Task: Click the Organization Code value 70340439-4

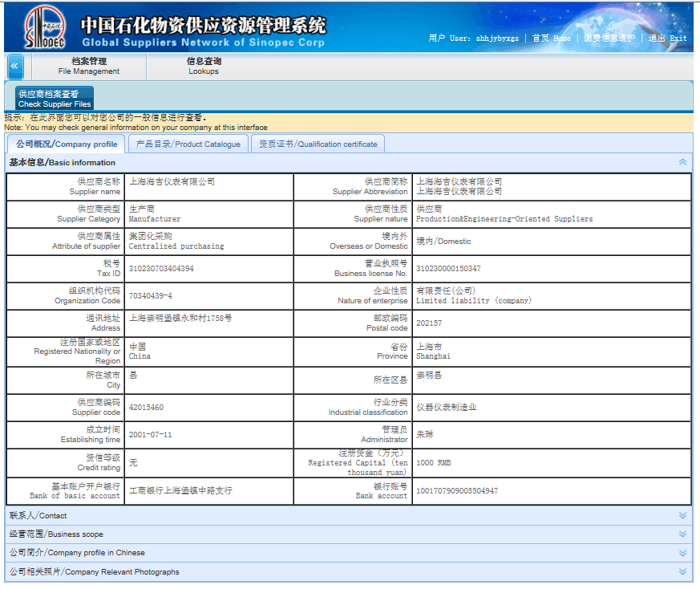Action: (151, 296)
